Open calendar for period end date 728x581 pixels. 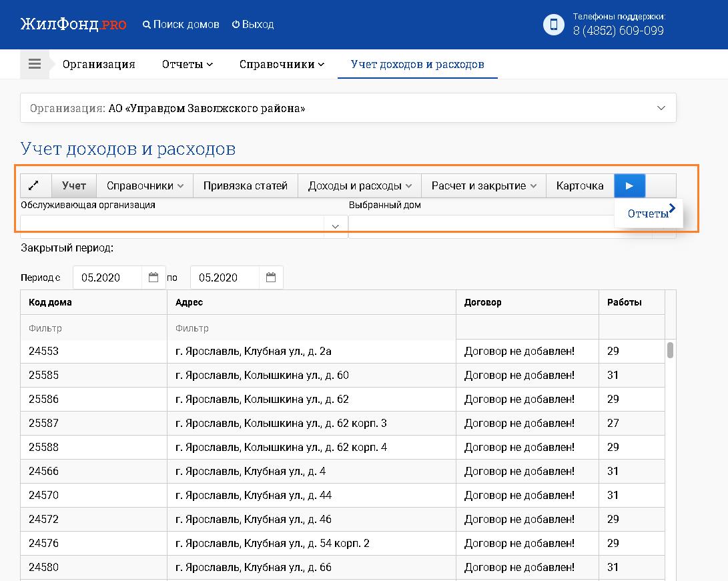[x=271, y=277]
